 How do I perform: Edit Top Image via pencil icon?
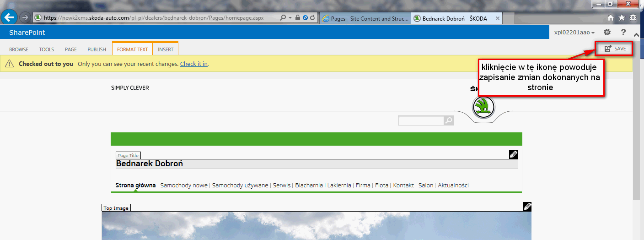[527, 207]
